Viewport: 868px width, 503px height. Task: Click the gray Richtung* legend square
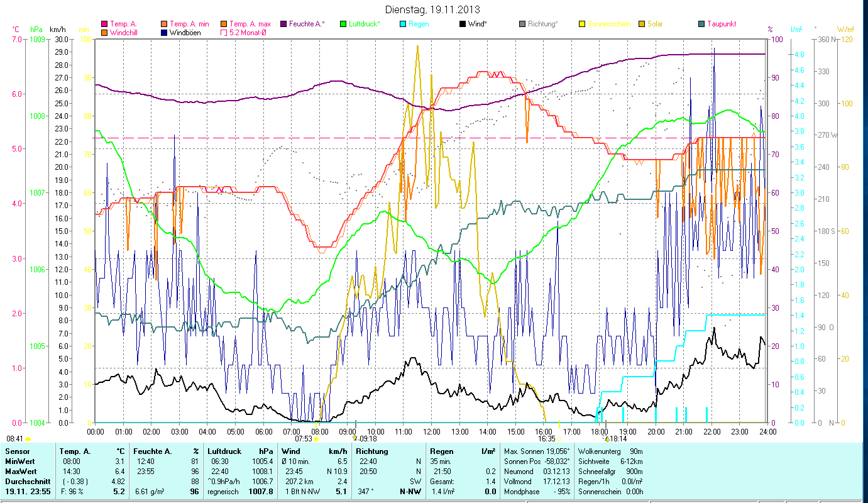pos(522,24)
